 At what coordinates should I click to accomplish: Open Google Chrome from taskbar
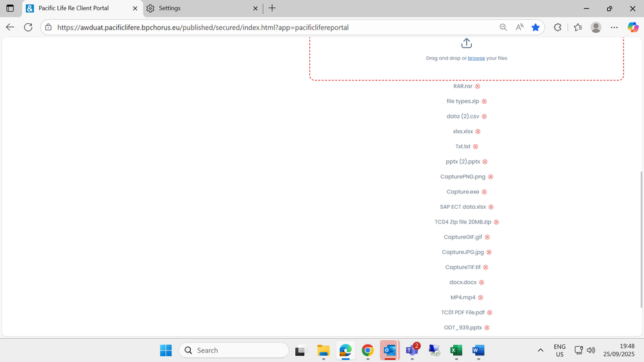tap(367, 350)
